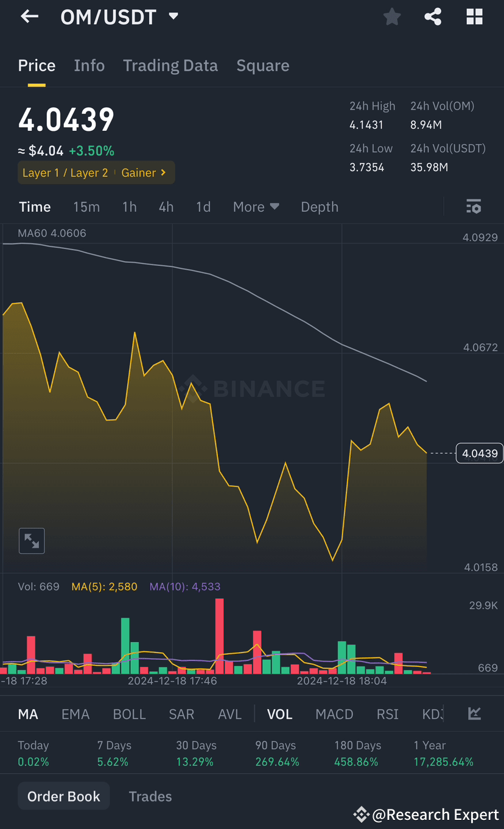This screenshot has height=829, width=504.
Task: Tap the 4.0439 price marker on the chart
Action: point(479,453)
